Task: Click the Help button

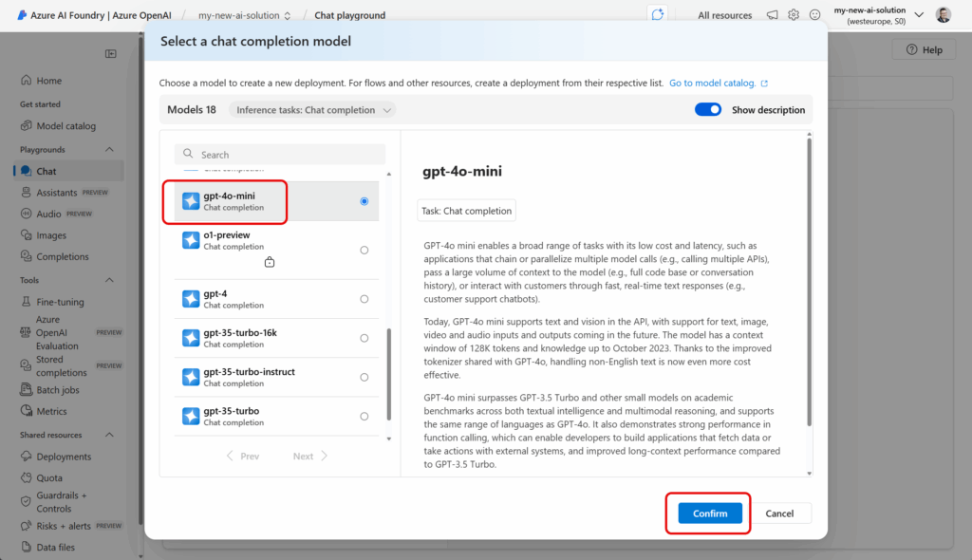Action: point(925,49)
